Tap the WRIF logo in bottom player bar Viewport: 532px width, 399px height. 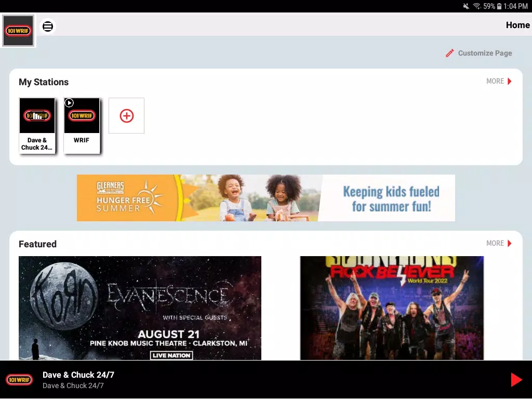click(x=19, y=380)
